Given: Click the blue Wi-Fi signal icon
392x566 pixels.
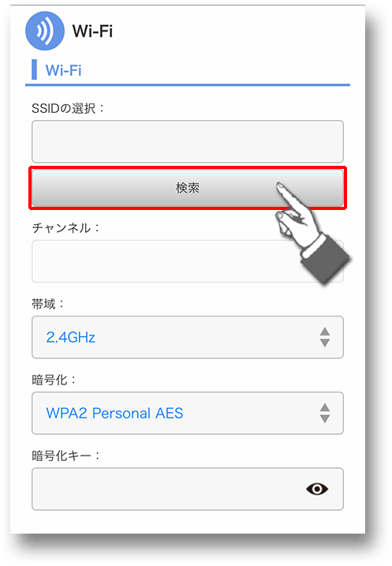Looking at the screenshot, I should (45, 31).
